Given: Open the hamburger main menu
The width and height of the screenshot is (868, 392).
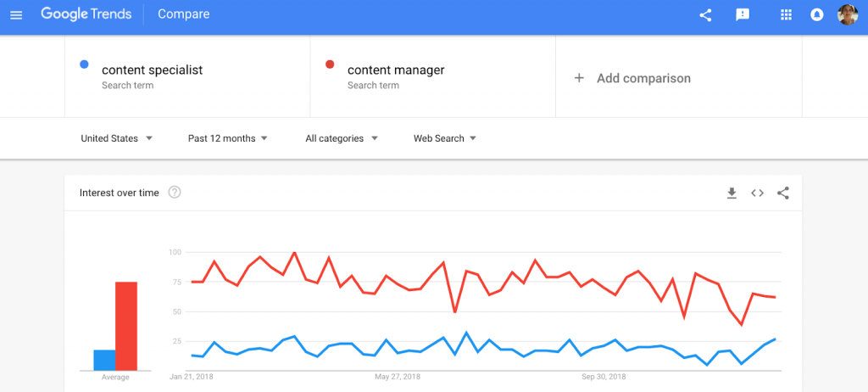Looking at the screenshot, I should (x=16, y=14).
